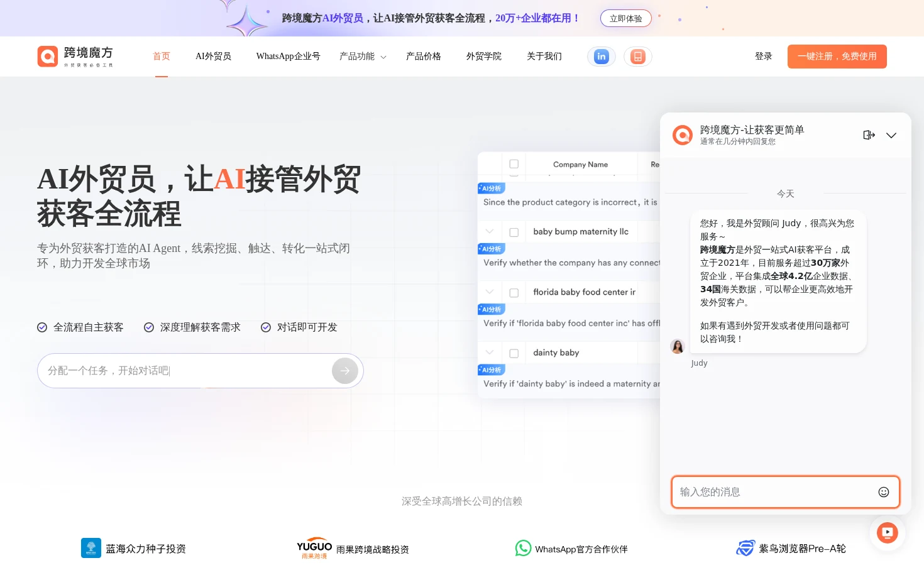Open the 产品功能 dropdown menu
Viewport: 924px width, 580px height.
pos(363,57)
